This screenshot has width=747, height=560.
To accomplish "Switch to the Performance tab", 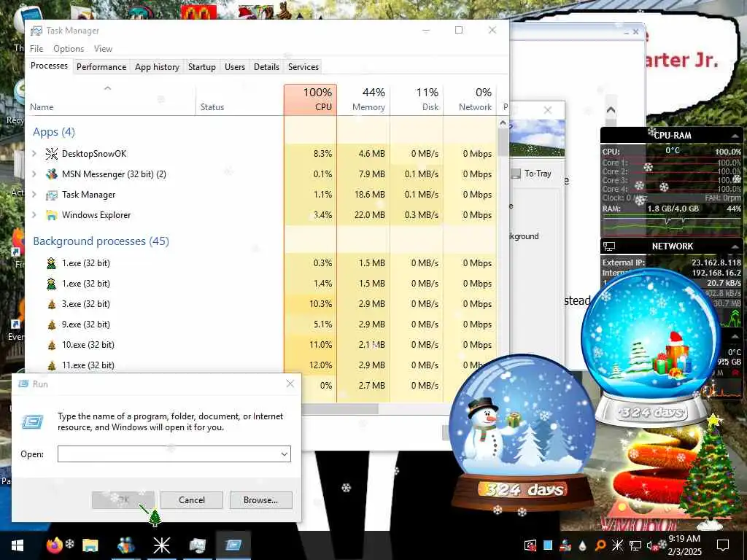I will (101, 67).
